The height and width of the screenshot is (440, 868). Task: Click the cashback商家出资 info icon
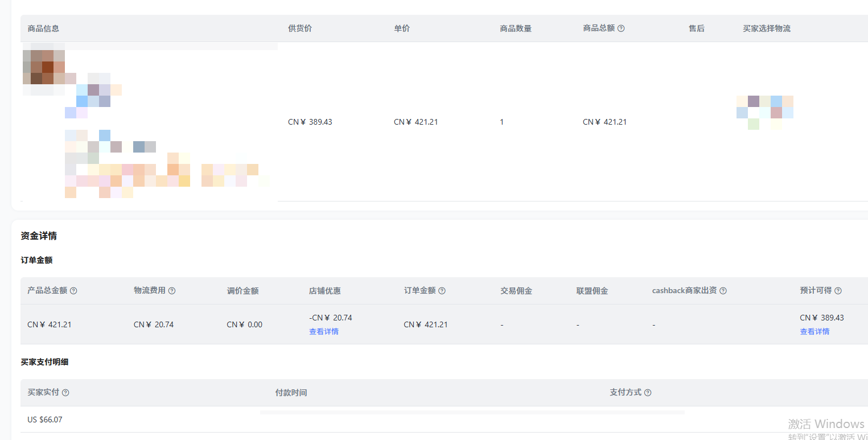(x=723, y=291)
